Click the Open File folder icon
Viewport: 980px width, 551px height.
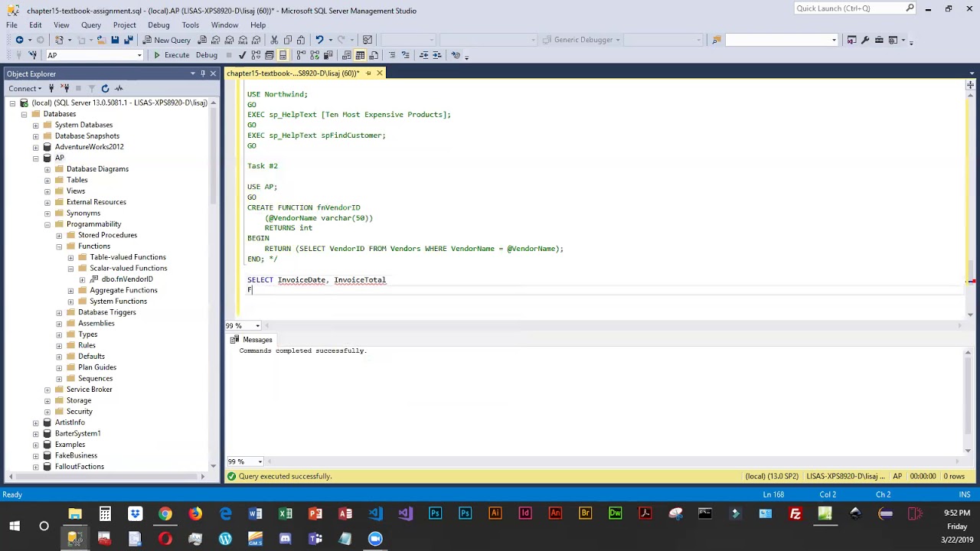coord(100,40)
